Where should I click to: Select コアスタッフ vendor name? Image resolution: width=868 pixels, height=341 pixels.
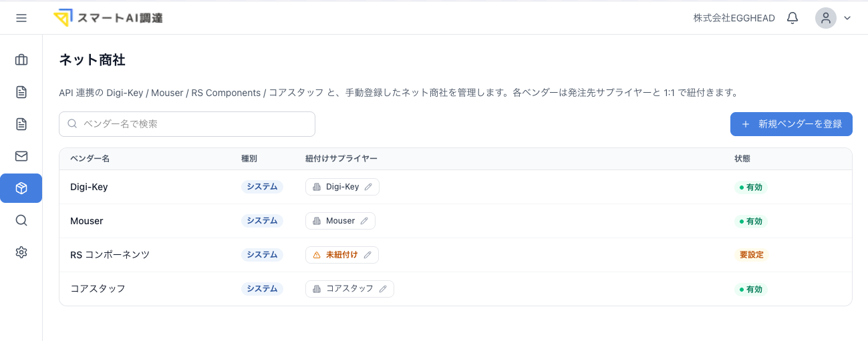tap(98, 289)
